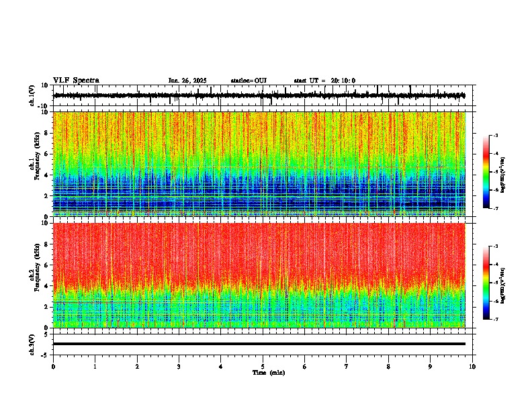The width and height of the screenshot is (532, 411).
Task: Click inside the ch.1 spectrogram panel
Action: pyautogui.click(x=259, y=164)
